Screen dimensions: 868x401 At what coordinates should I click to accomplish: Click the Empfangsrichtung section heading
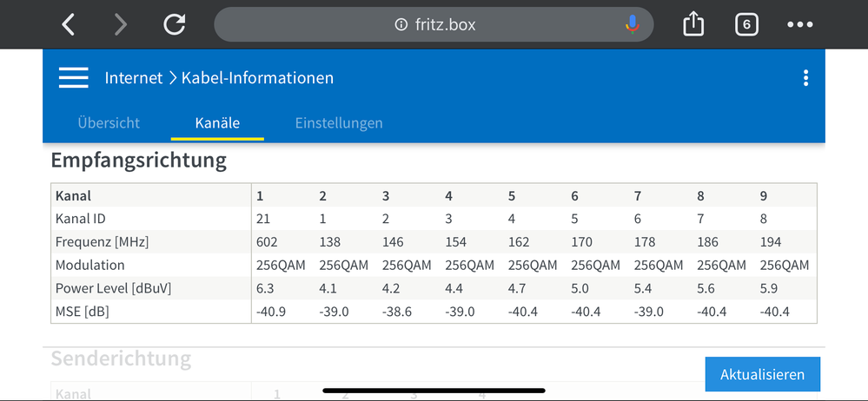139,161
